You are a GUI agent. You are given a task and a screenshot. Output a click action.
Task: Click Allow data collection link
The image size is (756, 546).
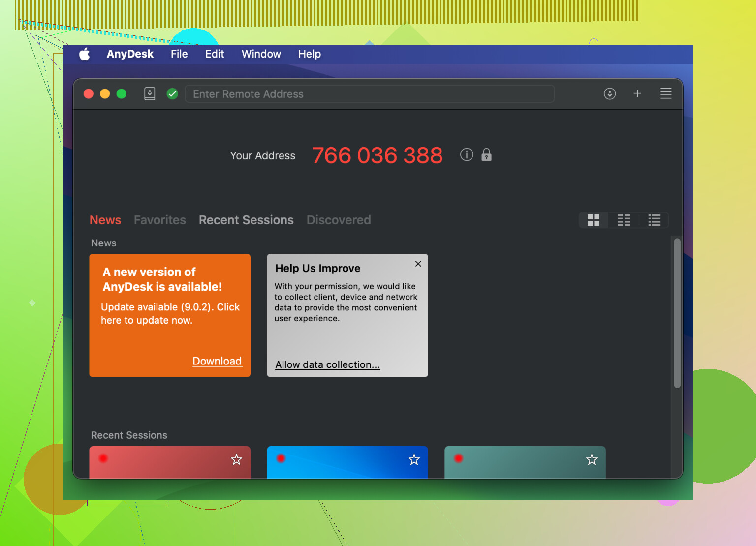click(328, 364)
